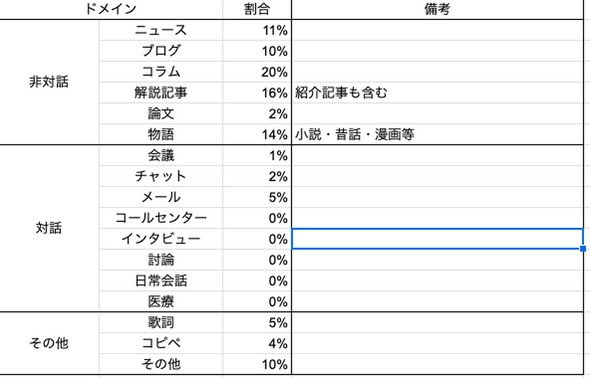Select the 論文 2% percentage cell

[x=257, y=114]
